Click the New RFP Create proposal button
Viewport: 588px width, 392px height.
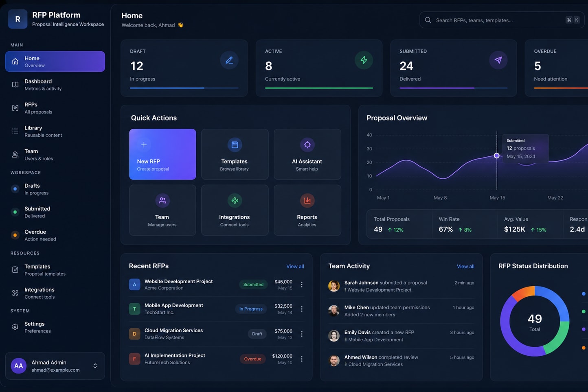[x=162, y=154]
